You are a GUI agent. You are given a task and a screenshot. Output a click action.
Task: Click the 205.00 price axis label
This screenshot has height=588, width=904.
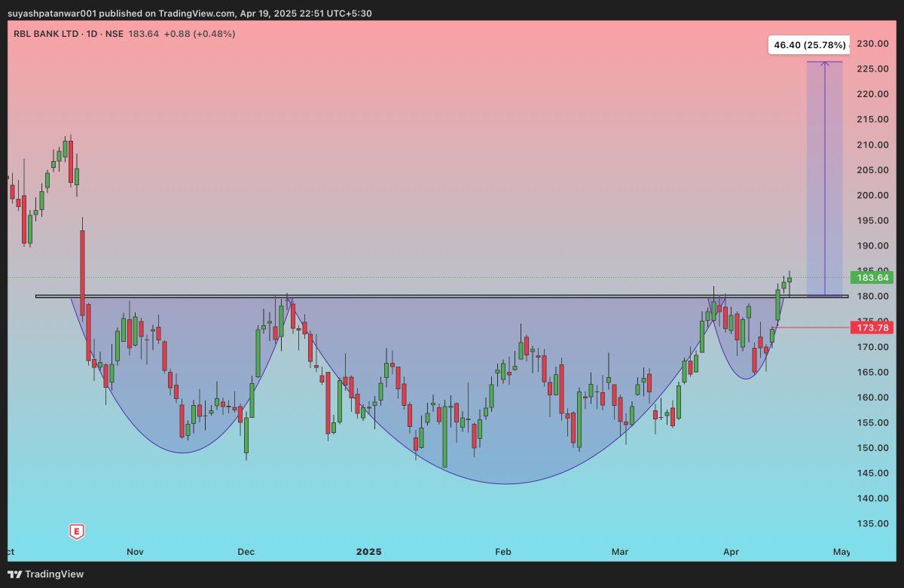pyautogui.click(x=872, y=170)
